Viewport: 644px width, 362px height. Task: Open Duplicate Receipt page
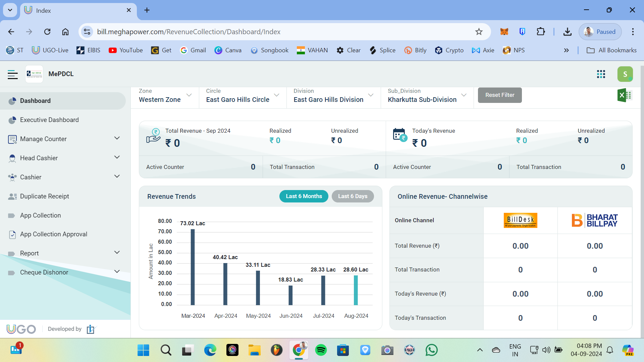[x=63, y=196]
